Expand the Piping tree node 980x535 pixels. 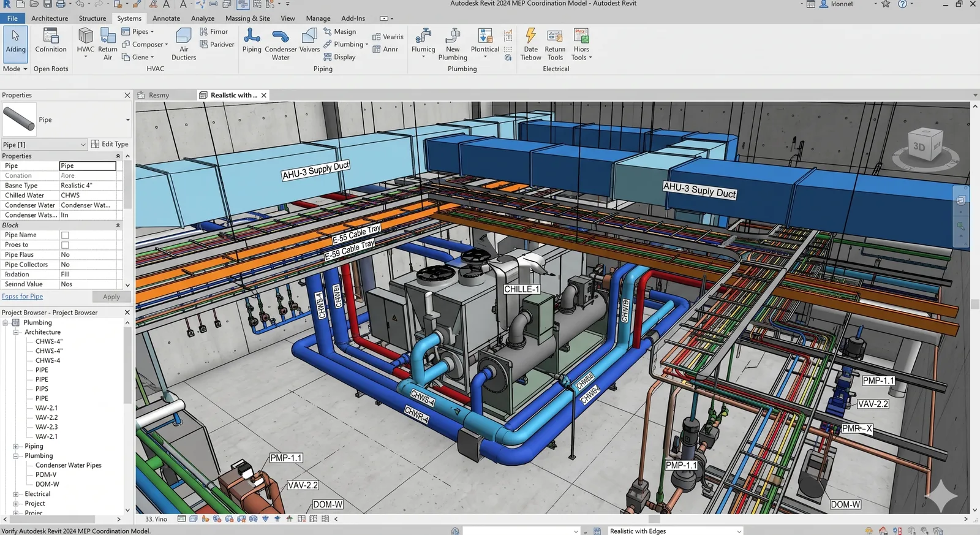click(16, 446)
